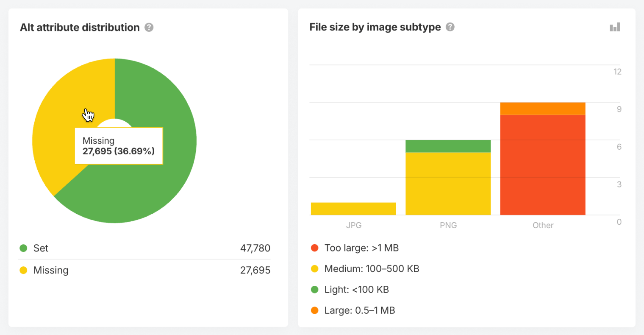Select the yellow Medium legend dot
Image resolution: width=644 pixels, height=335 pixels.
coord(314,268)
